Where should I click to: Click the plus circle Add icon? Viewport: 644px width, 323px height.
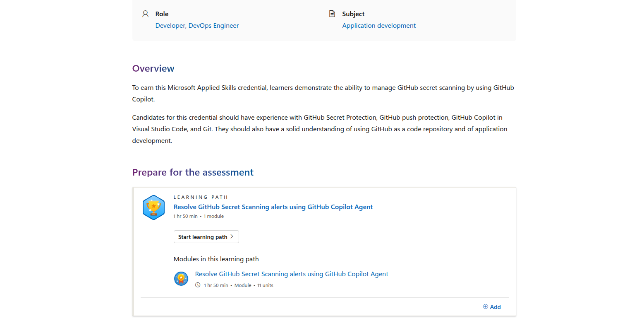486,307
